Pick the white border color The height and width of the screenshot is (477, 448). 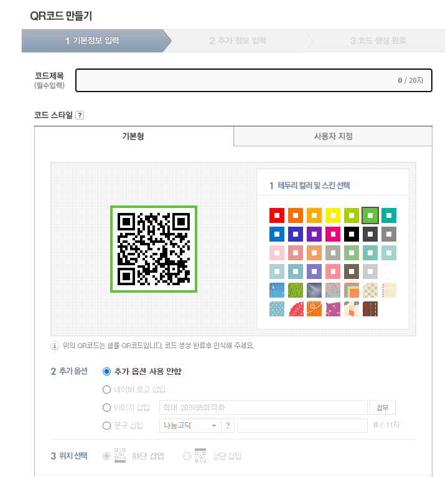tap(389, 272)
